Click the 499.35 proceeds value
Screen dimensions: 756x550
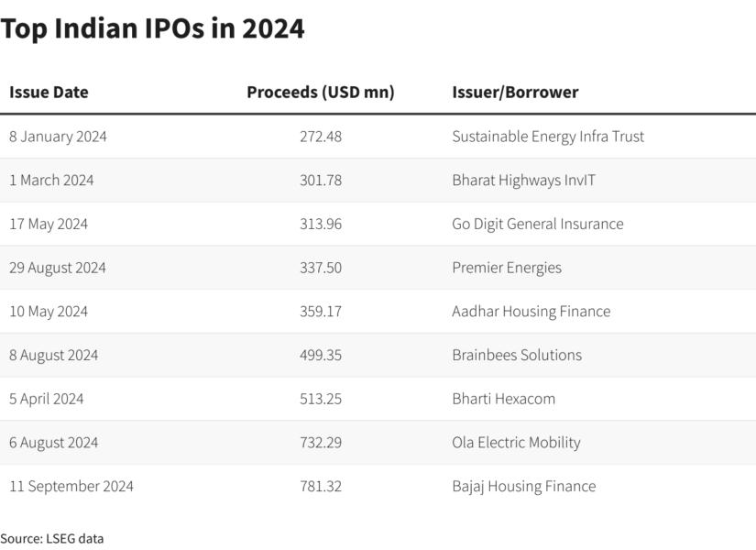click(x=321, y=356)
